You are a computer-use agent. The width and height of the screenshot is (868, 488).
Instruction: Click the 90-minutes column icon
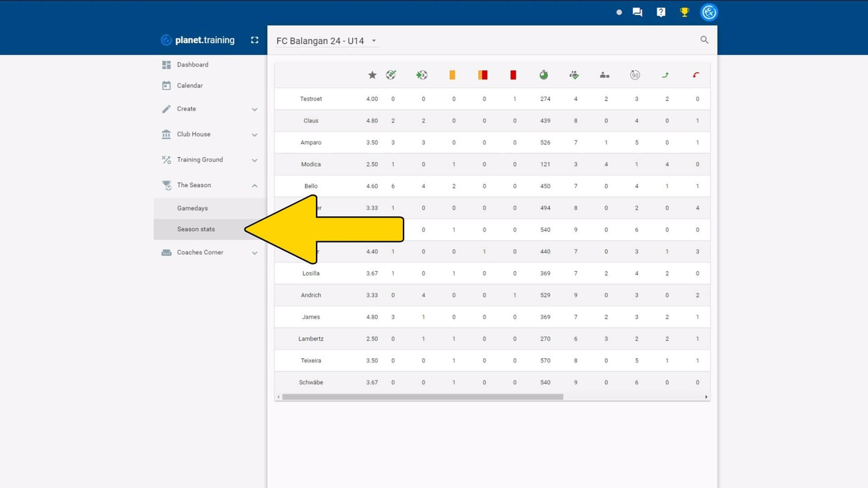click(635, 75)
